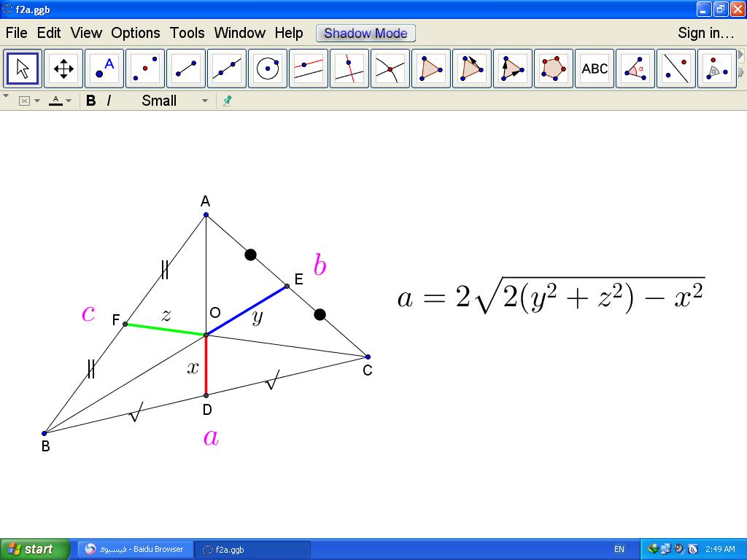Click the Sign in… link

tap(705, 33)
